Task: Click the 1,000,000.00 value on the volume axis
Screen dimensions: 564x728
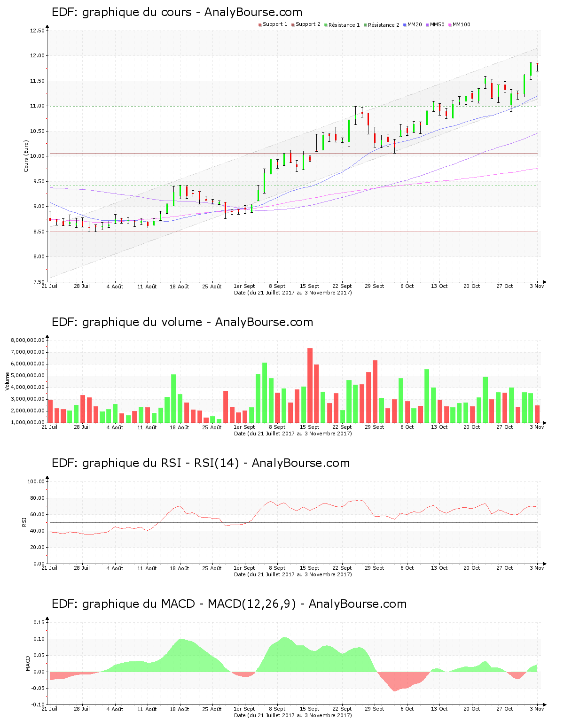Action: pyautogui.click(x=28, y=423)
